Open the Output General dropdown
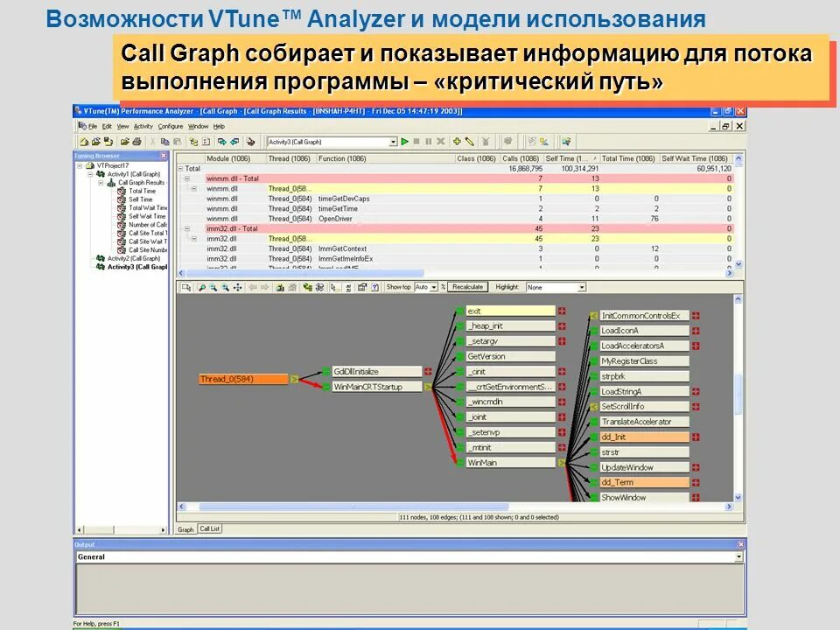Viewport: 840px width, 630px height. (738, 557)
